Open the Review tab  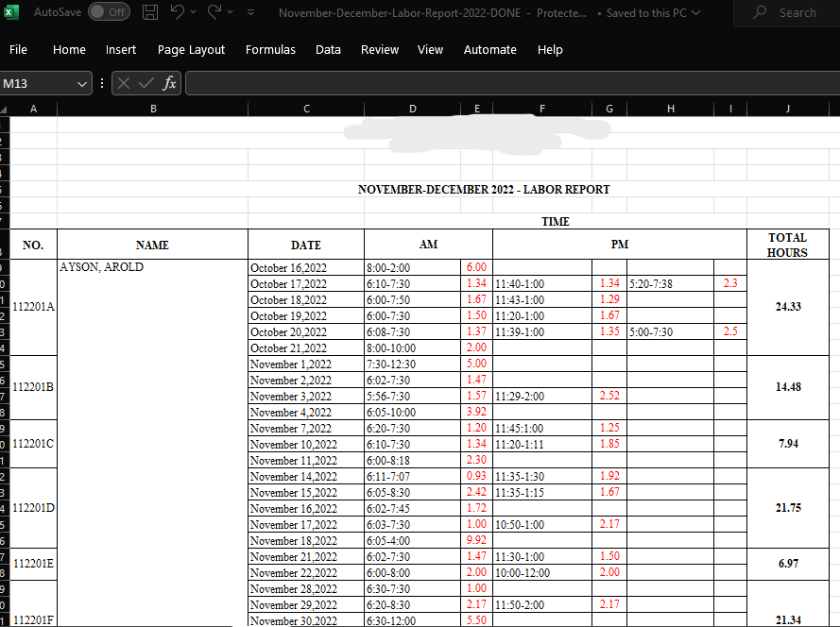[x=380, y=50]
